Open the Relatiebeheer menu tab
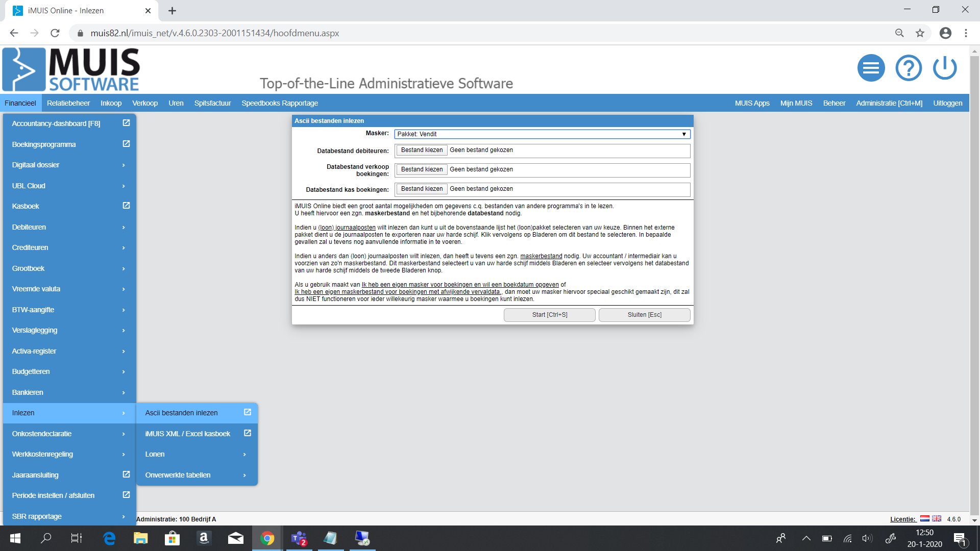Image resolution: width=980 pixels, height=551 pixels. [x=68, y=103]
